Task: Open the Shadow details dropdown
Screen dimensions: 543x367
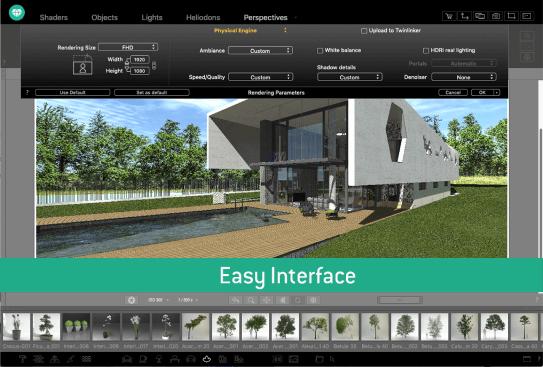Action: coord(350,77)
